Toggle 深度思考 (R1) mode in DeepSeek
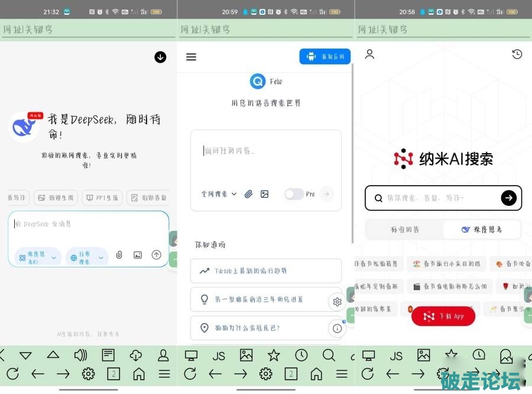This screenshot has width=532, height=394. (x=32, y=257)
